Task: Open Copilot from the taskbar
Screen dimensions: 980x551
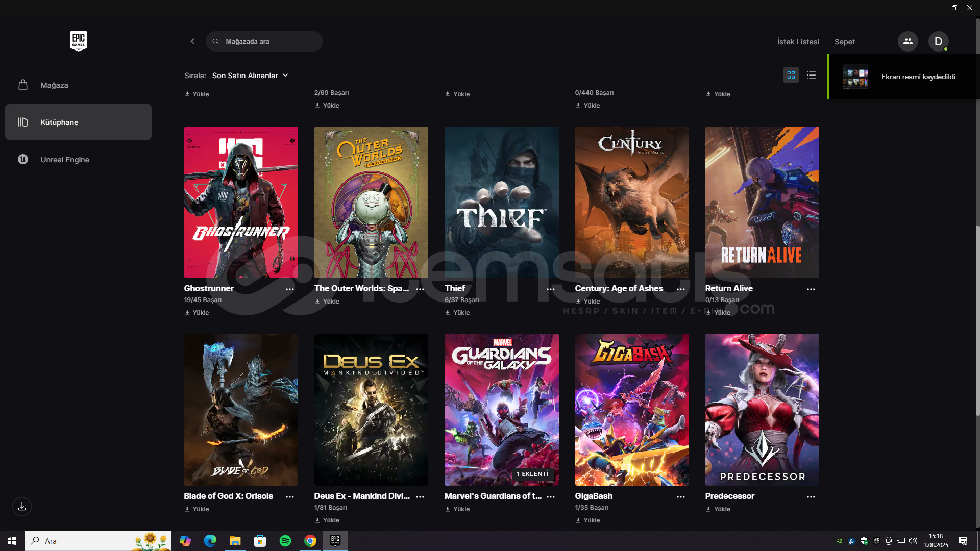Action: tap(185, 541)
